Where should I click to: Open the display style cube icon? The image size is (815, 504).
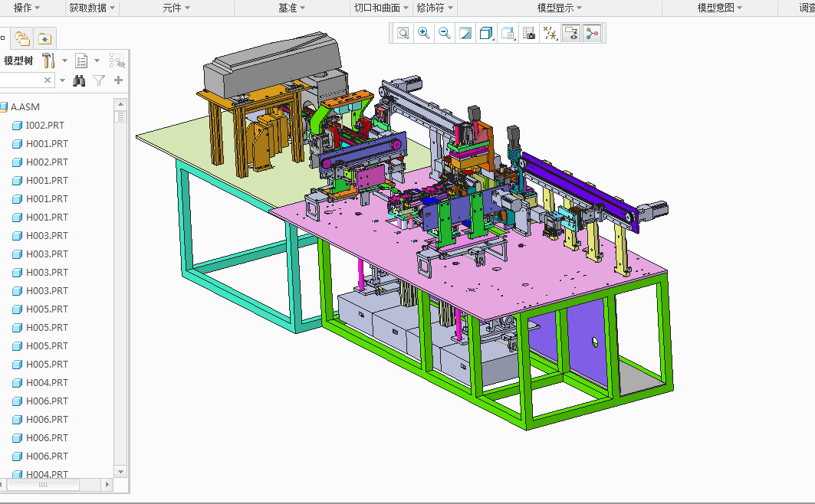click(x=486, y=33)
